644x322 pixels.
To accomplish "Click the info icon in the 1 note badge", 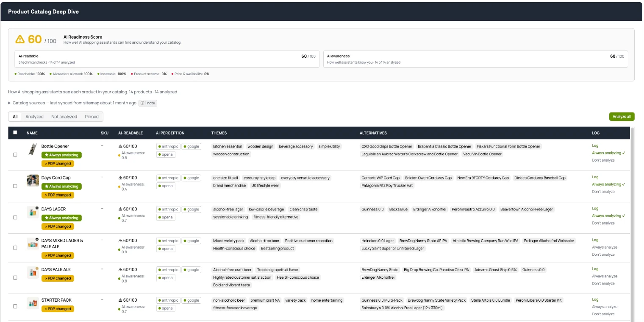I will click(142, 103).
